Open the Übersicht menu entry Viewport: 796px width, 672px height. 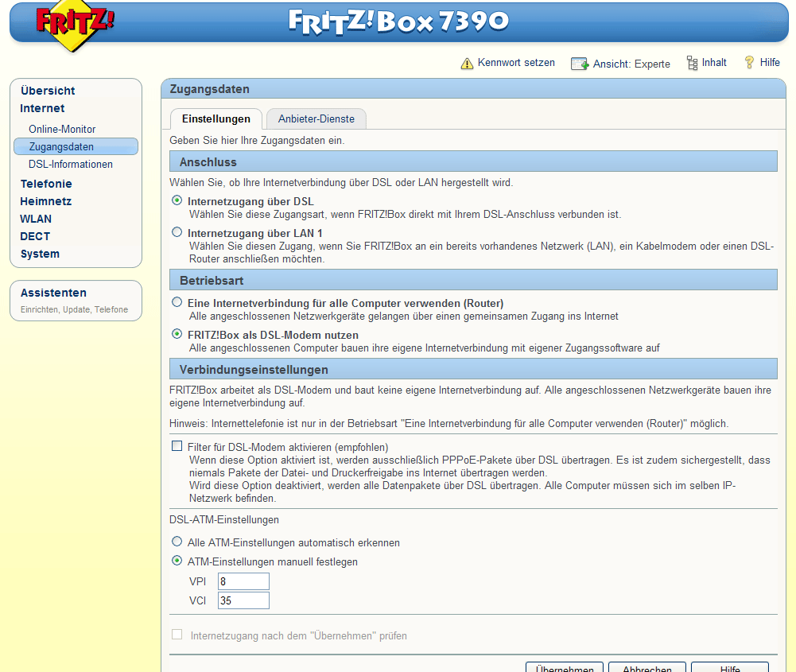(48, 91)
